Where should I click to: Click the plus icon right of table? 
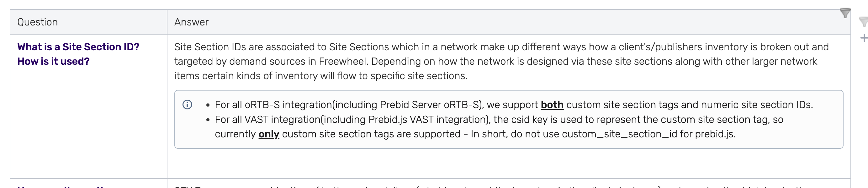click(864, 38)
